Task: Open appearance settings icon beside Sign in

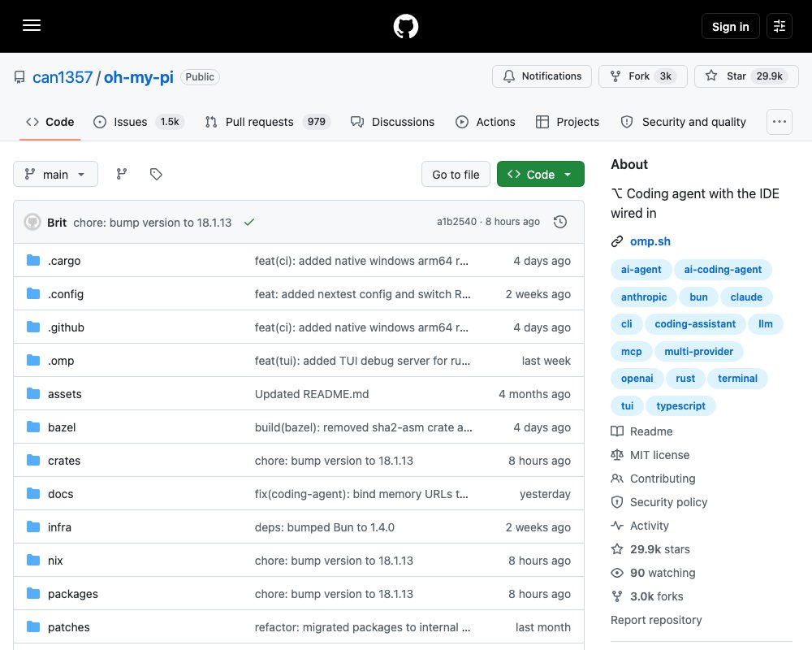Action: (x=780, y=26)
